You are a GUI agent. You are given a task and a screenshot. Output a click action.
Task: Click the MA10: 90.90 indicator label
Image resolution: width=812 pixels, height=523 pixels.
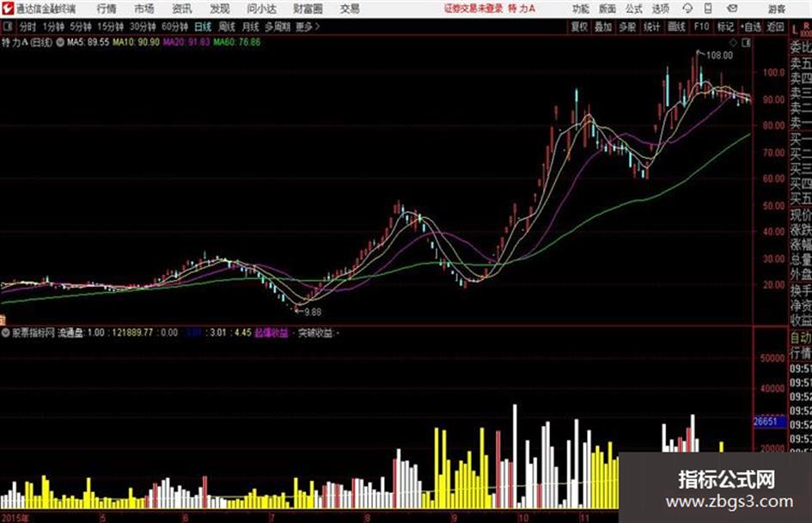(x=137, y=42)
